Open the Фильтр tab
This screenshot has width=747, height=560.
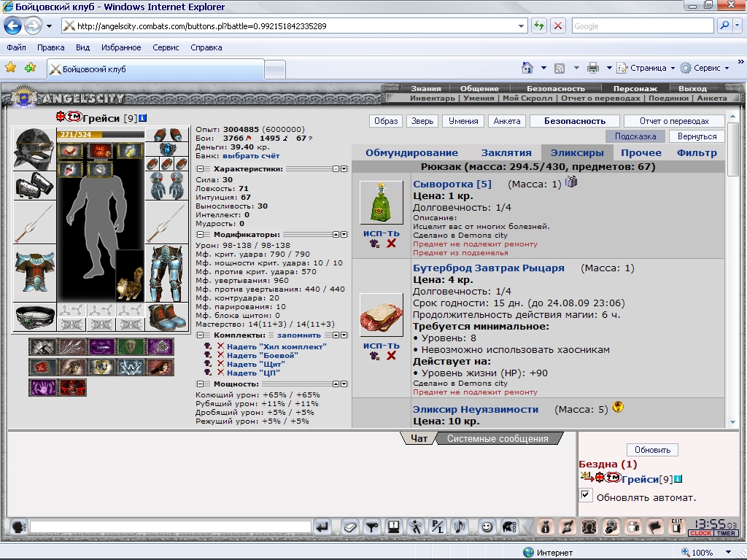(697, 153)
